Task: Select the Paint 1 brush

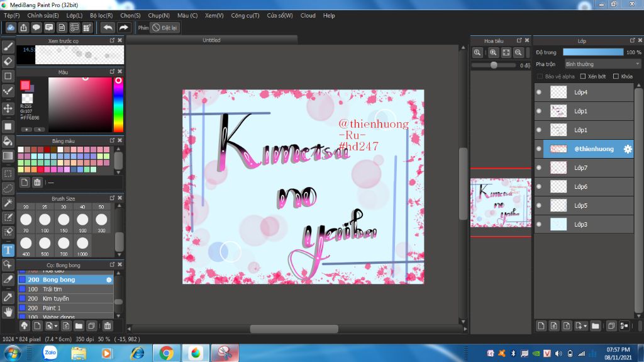Action: pyautogui.click(x=65, y=308)
